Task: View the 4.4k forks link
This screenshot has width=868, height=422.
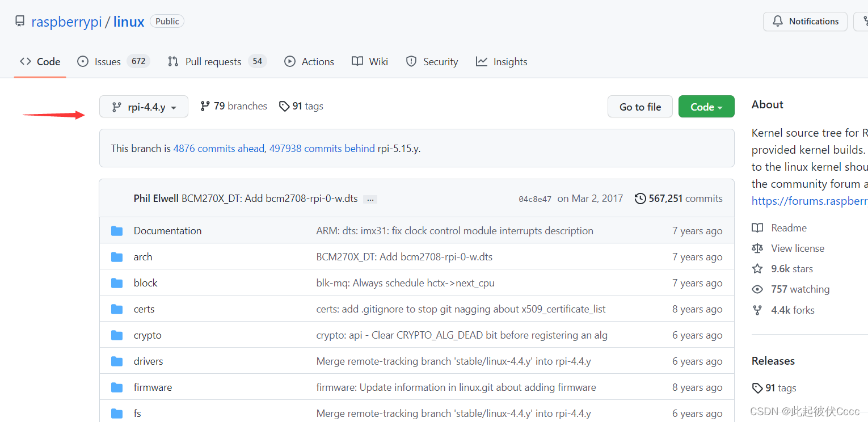Action: pyautogui.click(x=783, y=310)
